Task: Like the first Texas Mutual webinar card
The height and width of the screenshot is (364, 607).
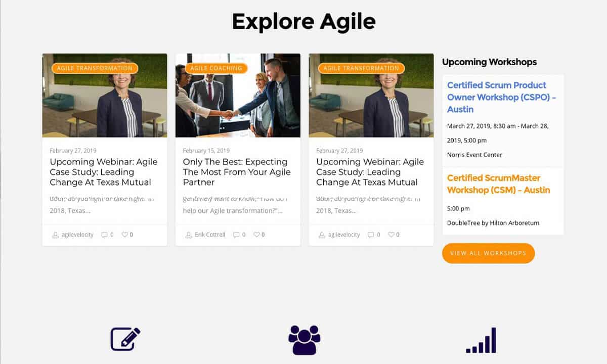Action: click(x=124, y=235)
